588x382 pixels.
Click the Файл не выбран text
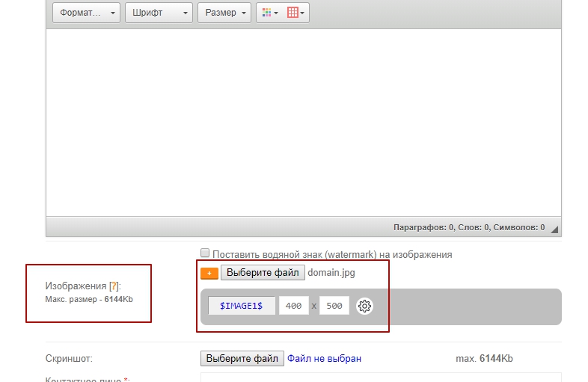click(x=324, y=359)
